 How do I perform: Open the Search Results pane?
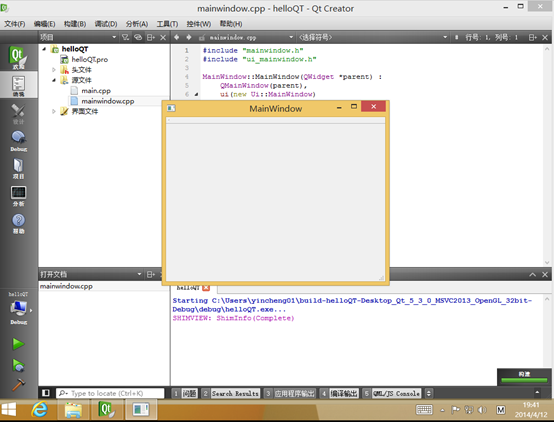[x=231, y=393]
